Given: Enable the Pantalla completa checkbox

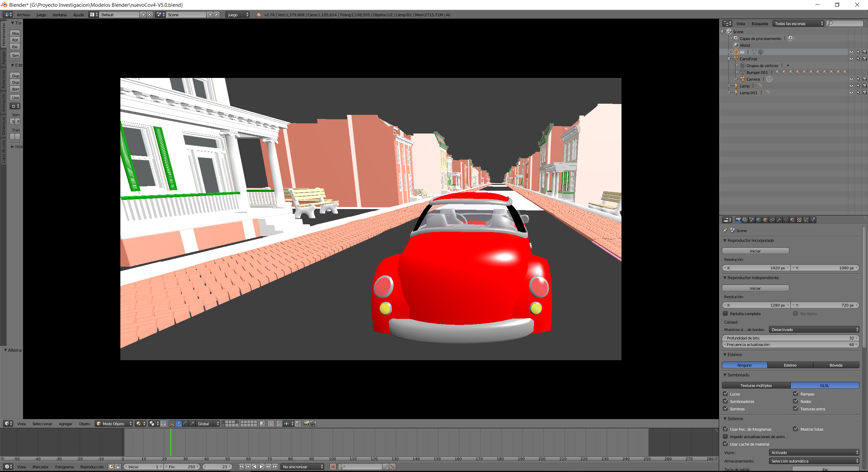Looking at the screenshot, I should [726, 313].
